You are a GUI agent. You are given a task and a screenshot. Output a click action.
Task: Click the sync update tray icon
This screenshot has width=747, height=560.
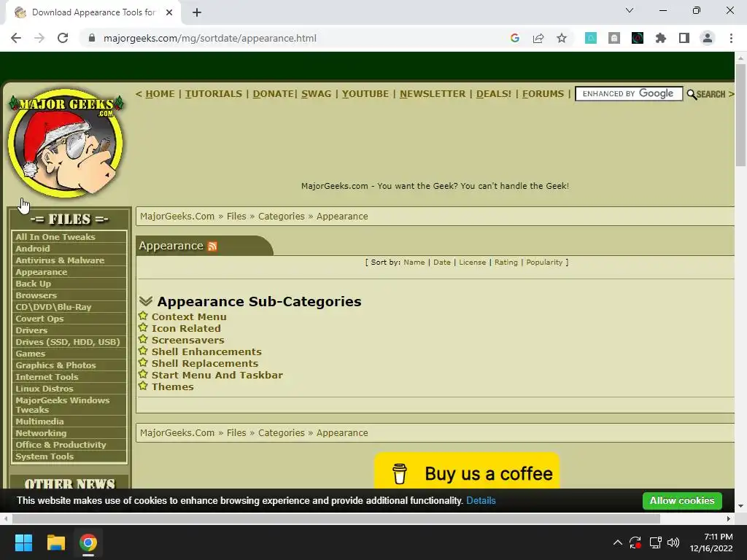(635, 542)
